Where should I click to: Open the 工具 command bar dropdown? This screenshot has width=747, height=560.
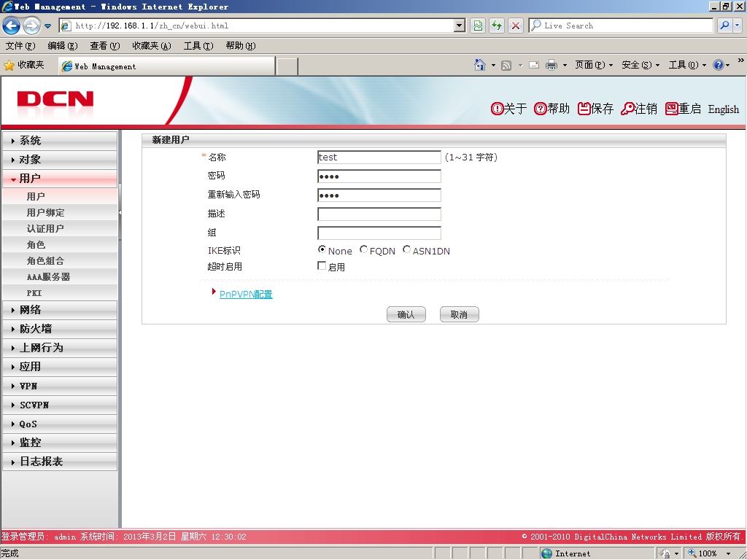(687, 65)
